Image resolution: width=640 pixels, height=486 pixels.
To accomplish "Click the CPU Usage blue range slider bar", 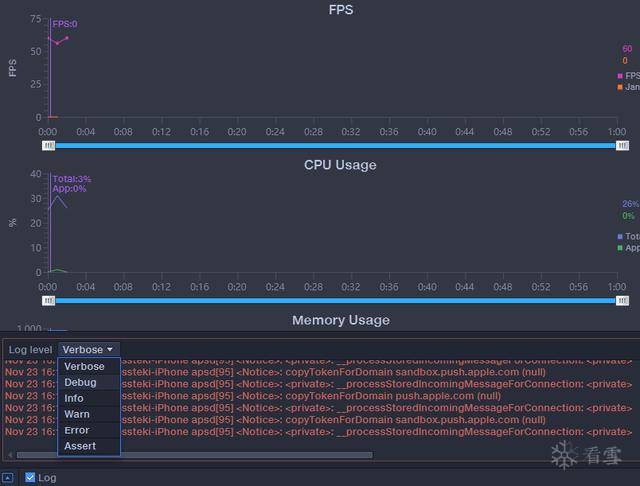I will (x=335, y=300).
